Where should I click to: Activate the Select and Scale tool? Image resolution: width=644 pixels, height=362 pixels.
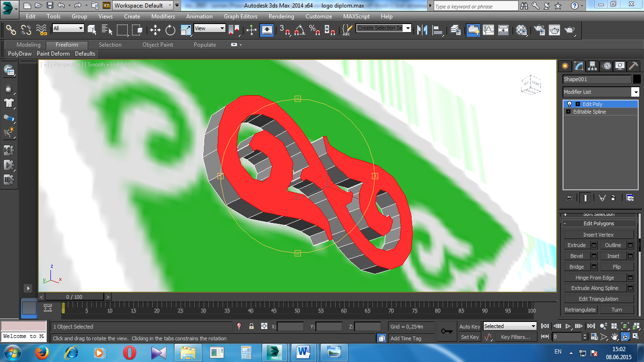pyautogui.click(x=186, y=30)
